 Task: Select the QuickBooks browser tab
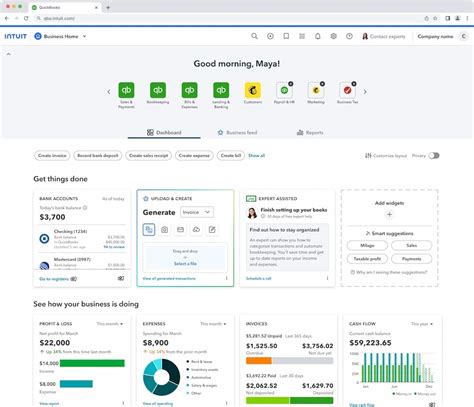click(x=65, y=7)
